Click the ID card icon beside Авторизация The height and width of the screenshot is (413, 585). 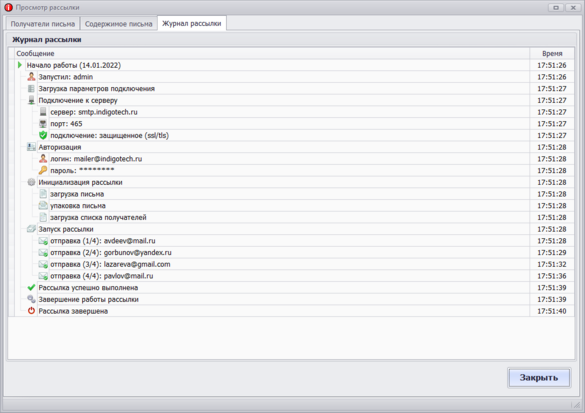coord(31,147)
